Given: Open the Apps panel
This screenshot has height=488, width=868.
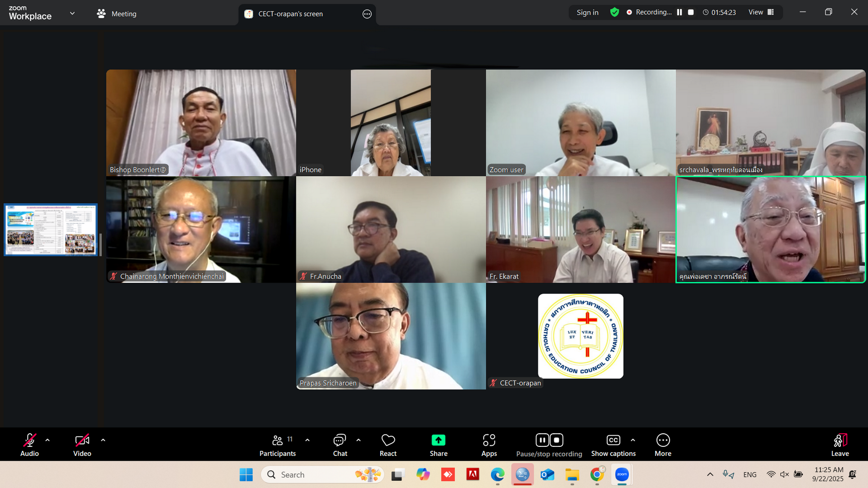Looking at the screenshot, I should (x=489, y=445).
